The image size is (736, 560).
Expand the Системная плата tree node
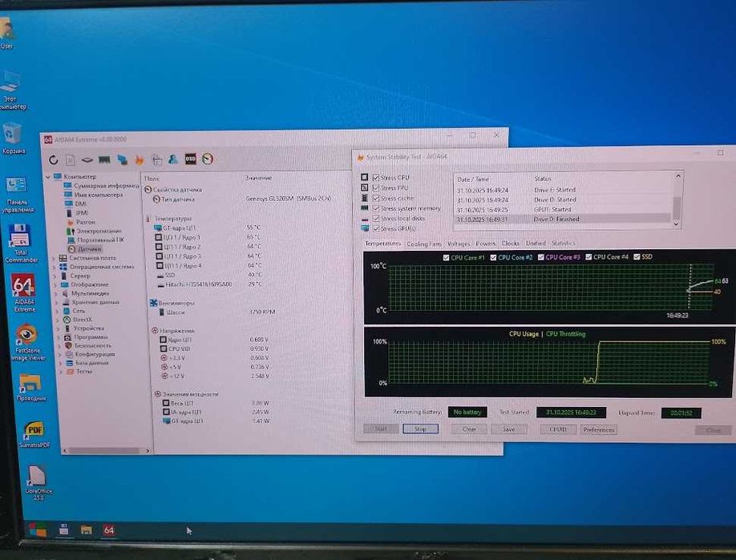tap(55, 258)
